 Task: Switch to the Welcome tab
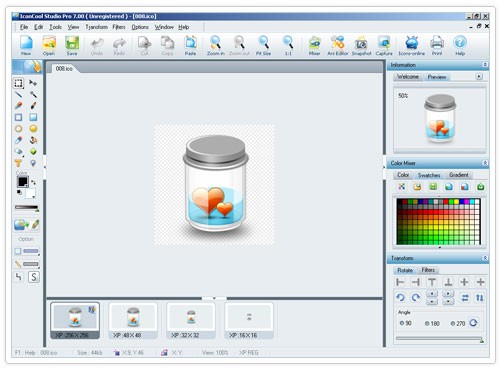[x=408, y=77]
